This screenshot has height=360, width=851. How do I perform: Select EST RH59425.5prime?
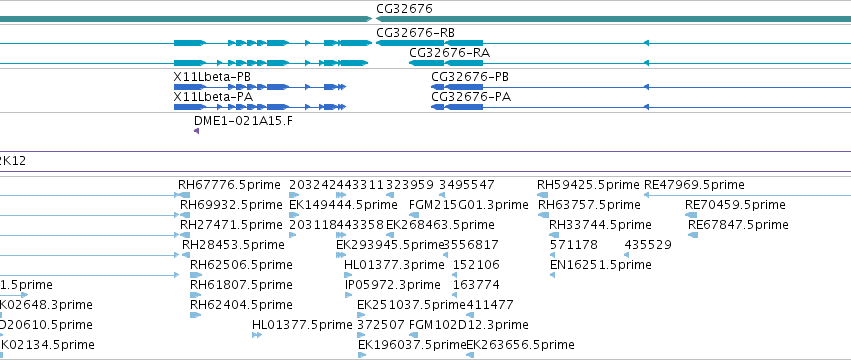click(x=588, y=185)
